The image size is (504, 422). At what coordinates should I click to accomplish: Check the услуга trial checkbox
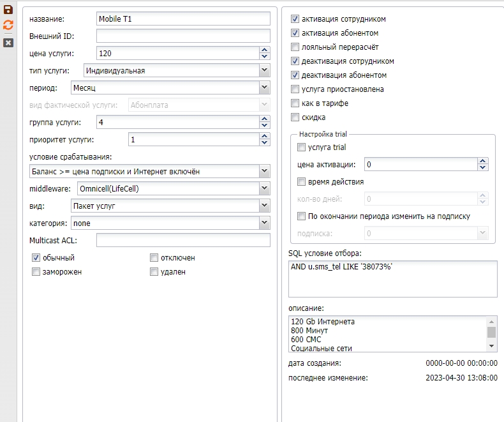302,147
